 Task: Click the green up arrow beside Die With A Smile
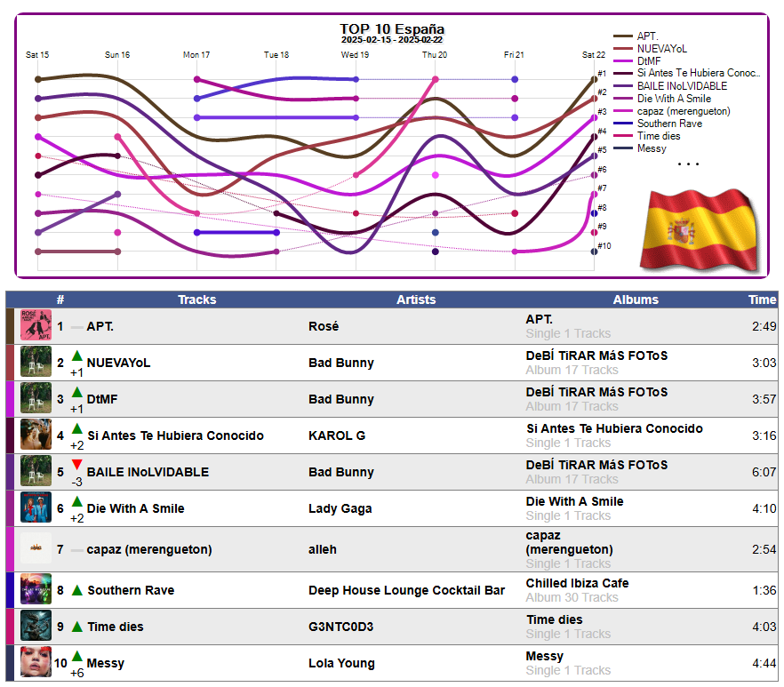pyautogui.click(x=76, y=501)
